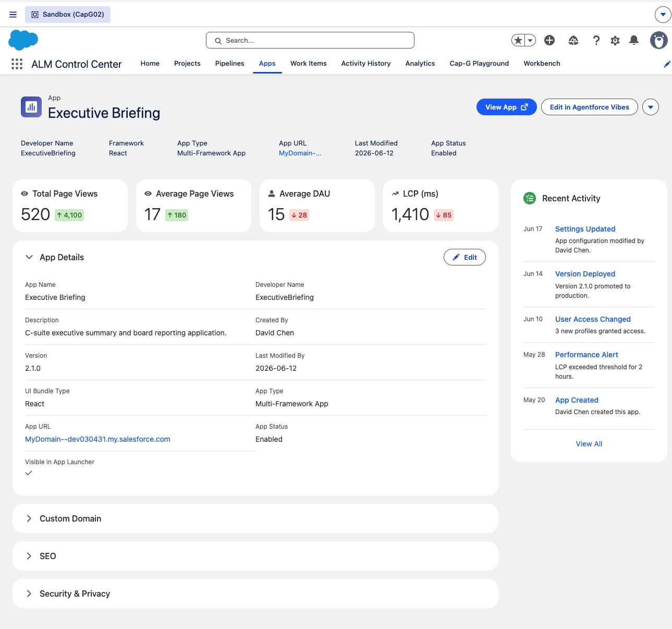Open the Version Deployed activity link
Screen dimensions: 672x629
(585, 274)
